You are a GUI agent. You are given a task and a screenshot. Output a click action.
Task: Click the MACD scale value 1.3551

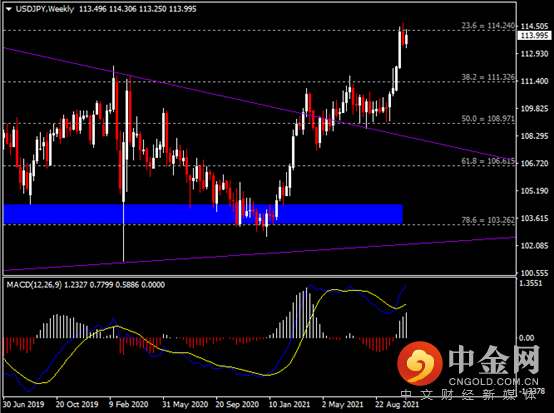[x=531, y=283]
